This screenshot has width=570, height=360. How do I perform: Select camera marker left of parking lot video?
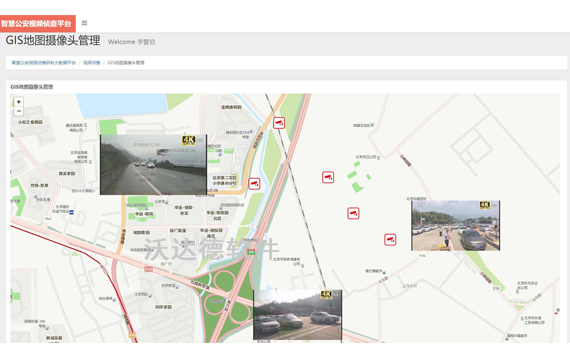pos(390,240)
